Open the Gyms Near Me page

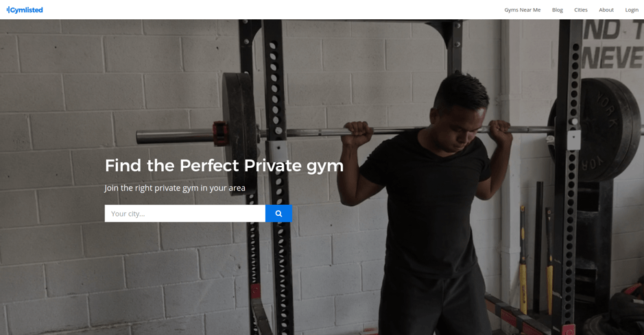point(523,10)
